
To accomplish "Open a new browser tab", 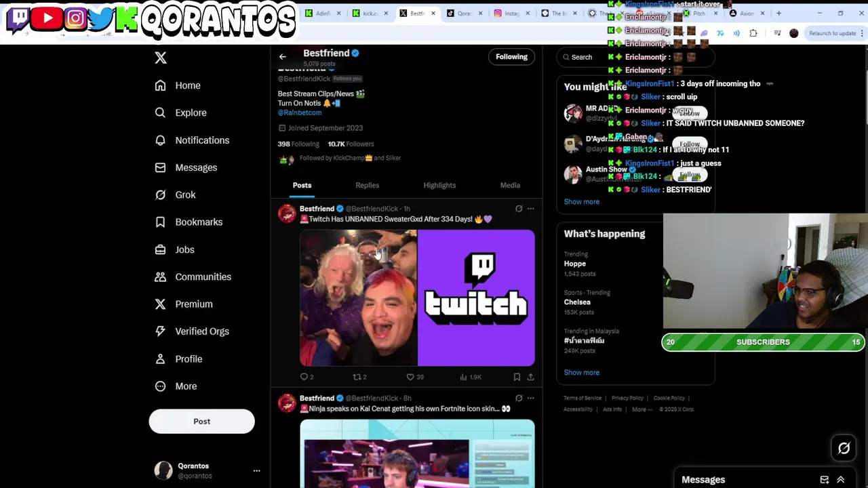I will (x=778, y=13).
